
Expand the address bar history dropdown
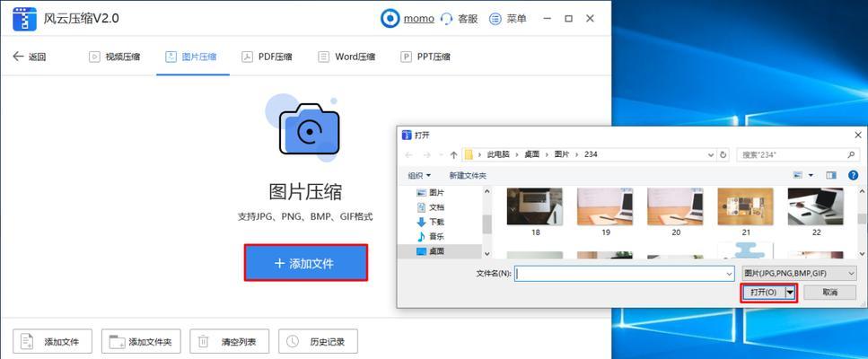[710, 155]
